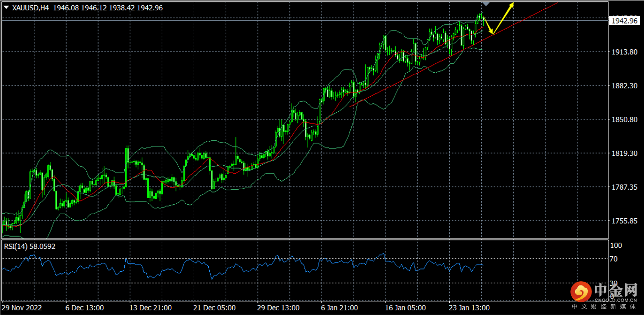Click the current price label 1942.96
Viewport: 644px width, 315px height.
click(623, 21)
